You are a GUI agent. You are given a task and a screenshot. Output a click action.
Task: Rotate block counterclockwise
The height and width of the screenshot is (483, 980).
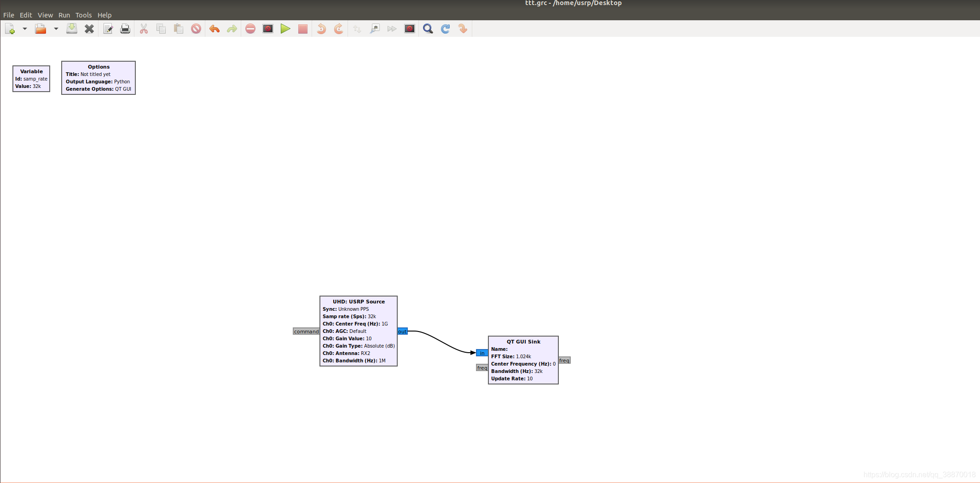pos(321,29)
